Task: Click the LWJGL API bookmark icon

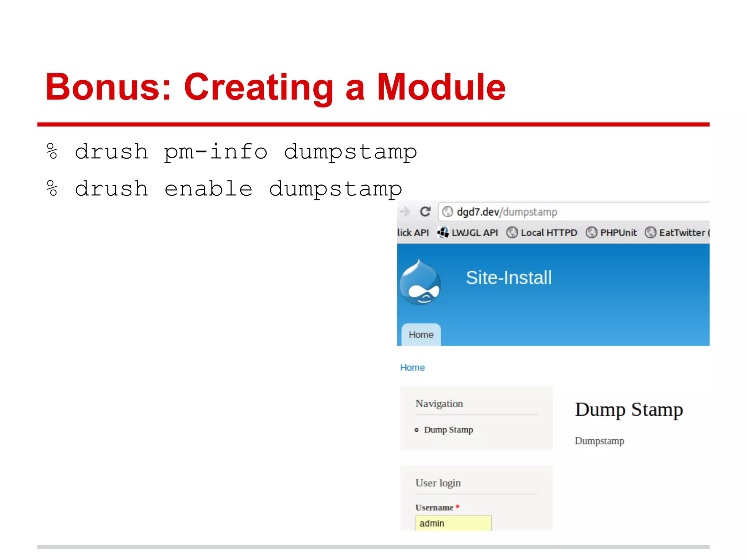Action: pyautogui.click(x=443, y=232)
